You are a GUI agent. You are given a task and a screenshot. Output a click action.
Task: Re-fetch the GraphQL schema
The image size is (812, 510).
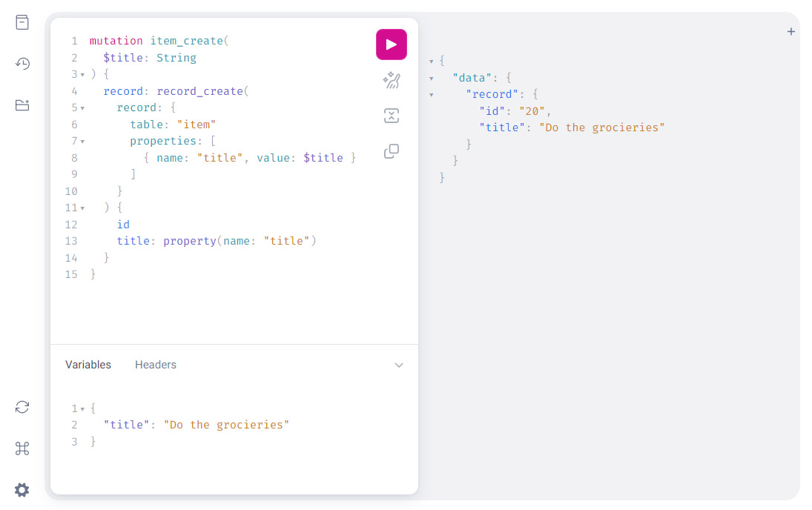coord(22,406)
